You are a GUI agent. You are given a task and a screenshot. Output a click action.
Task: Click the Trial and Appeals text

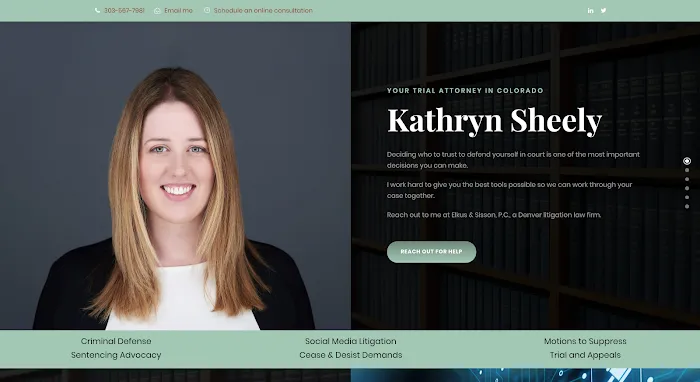(585, 355)
